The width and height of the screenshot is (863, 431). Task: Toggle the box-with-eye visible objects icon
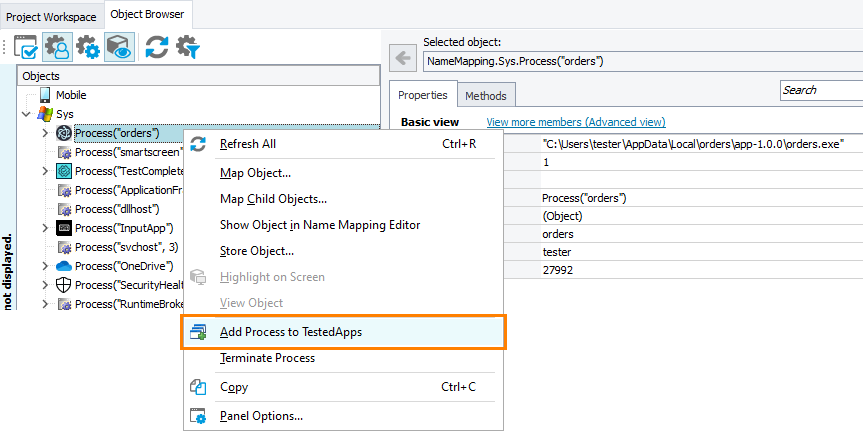tap(118, 47)
